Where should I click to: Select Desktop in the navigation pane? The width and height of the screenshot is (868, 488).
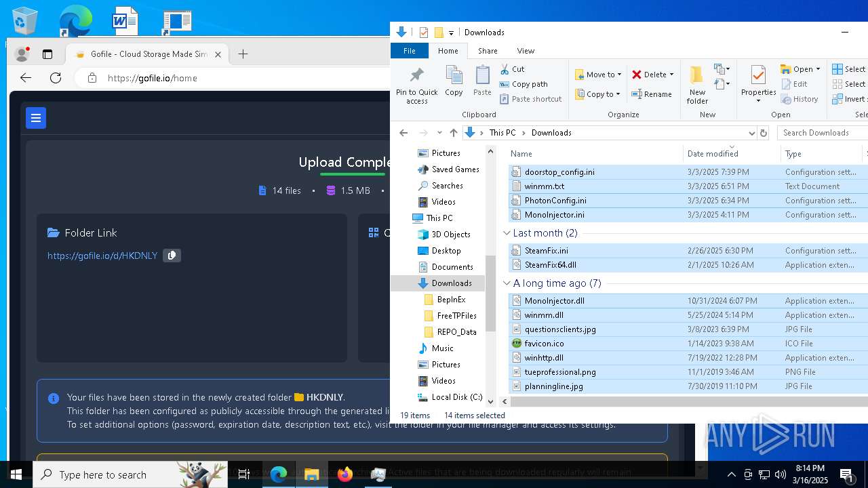click(x=446, y=251)
